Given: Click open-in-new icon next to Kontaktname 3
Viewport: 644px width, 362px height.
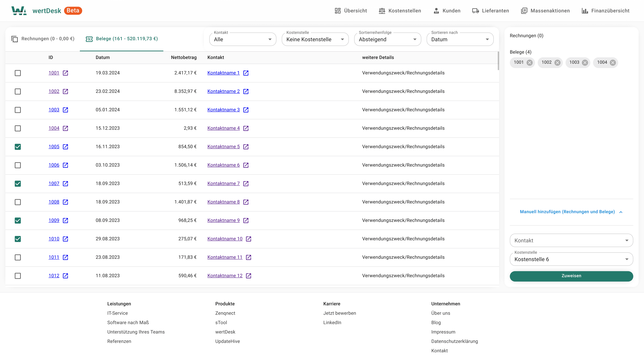Looking at the screenshot, I should (246, 110).
